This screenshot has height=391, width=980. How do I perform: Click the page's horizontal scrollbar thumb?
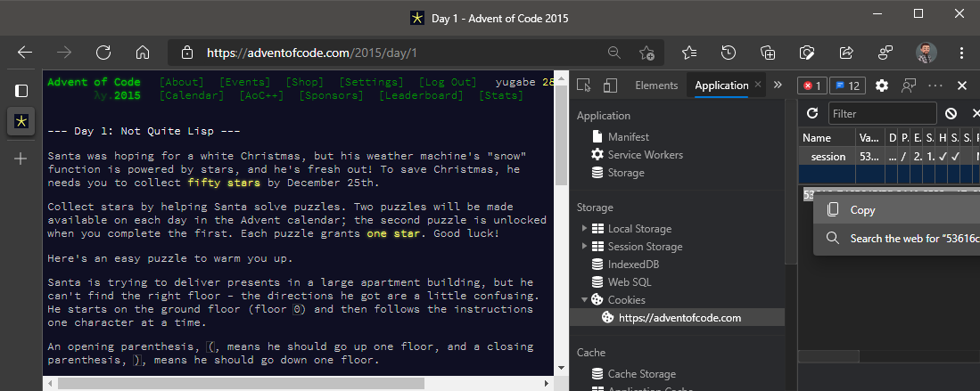242,383
